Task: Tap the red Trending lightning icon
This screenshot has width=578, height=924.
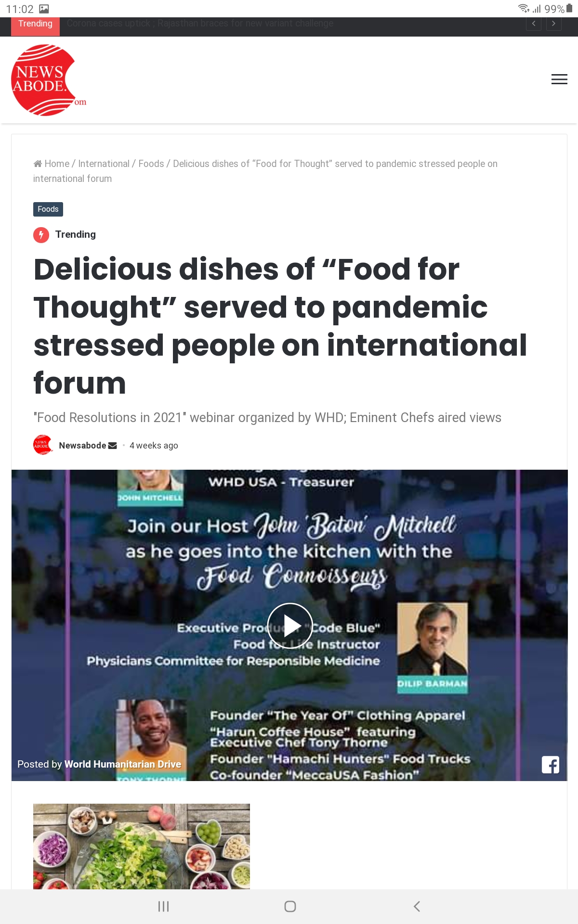Action: (41, 235)
